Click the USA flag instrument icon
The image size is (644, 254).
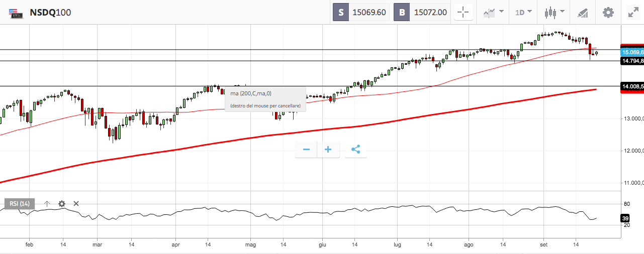[16, 13]
